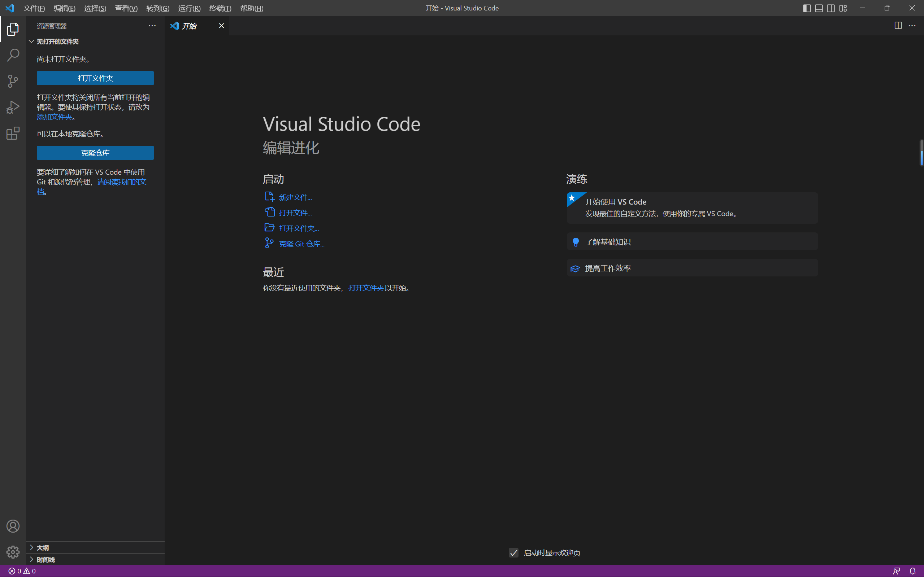924x577 pixels.
Task: Open the Extensions view icon
Action: [x=13, y=133]
